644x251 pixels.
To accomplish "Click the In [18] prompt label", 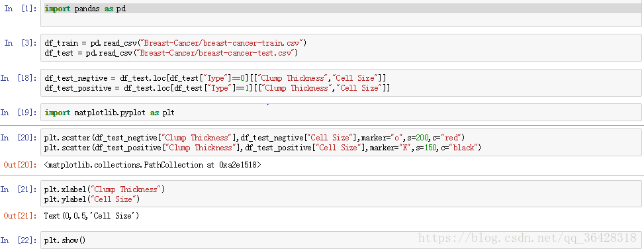I will 19,78.
